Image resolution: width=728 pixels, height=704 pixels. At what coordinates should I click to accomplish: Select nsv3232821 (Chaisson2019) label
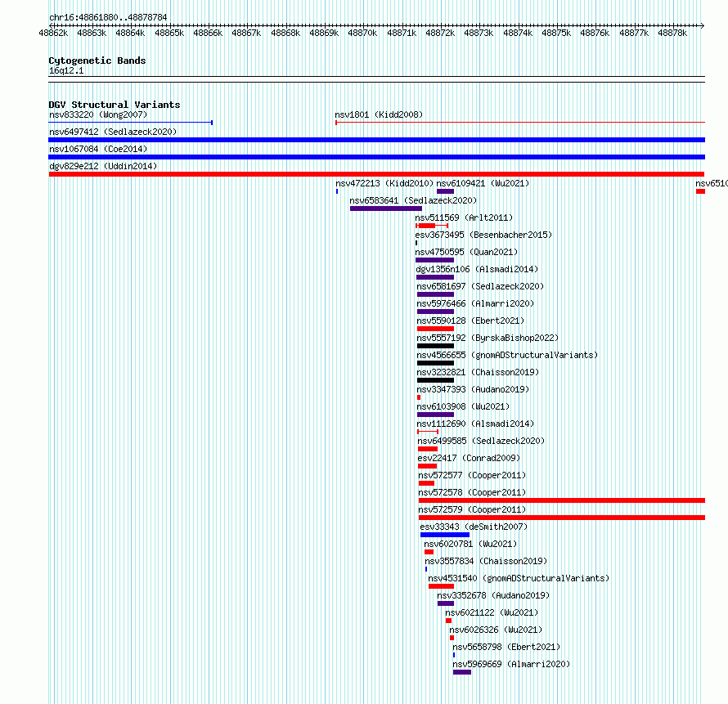(478, 372)
